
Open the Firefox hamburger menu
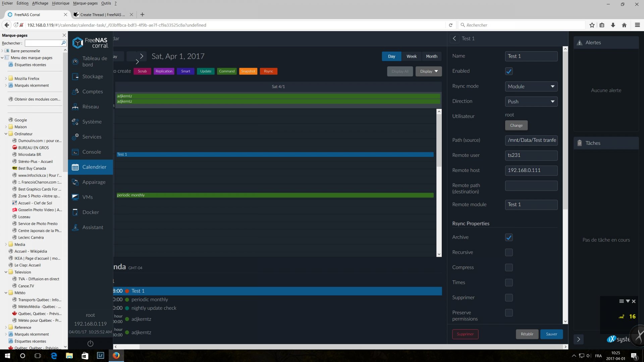[x=637, y=25]
